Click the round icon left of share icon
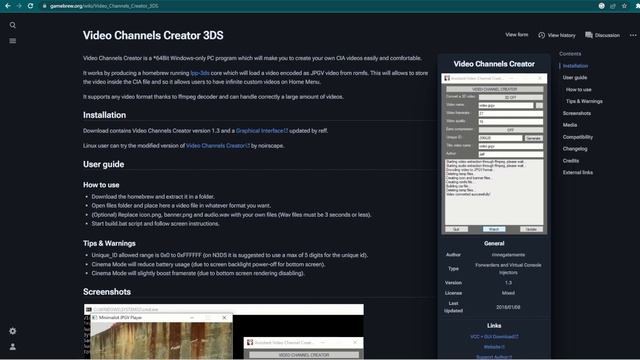The height and width of the screenshot is (360, 640). point(602,6)
